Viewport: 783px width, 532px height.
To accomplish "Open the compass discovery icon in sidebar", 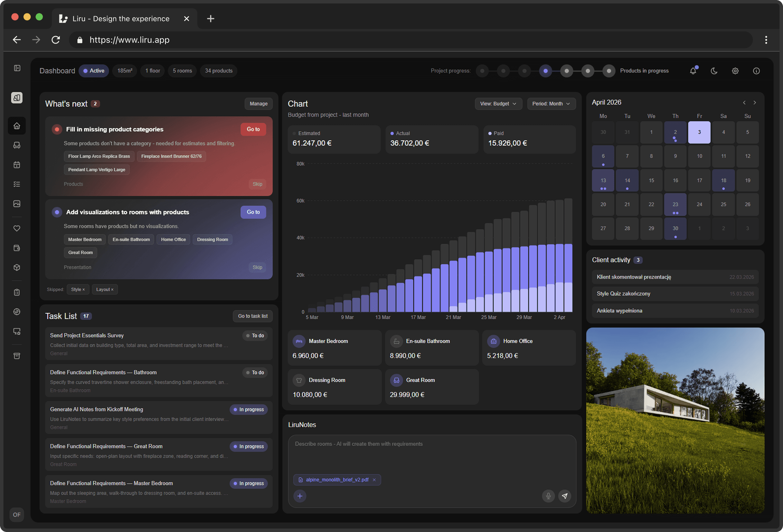I will 17,311.
